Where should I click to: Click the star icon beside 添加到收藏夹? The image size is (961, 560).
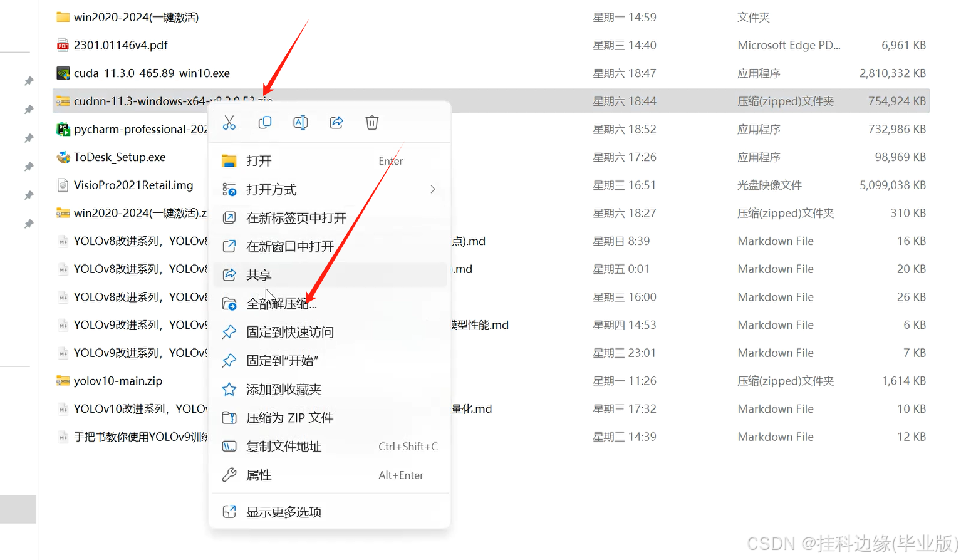pyautogui.click(x=229, y=390)
